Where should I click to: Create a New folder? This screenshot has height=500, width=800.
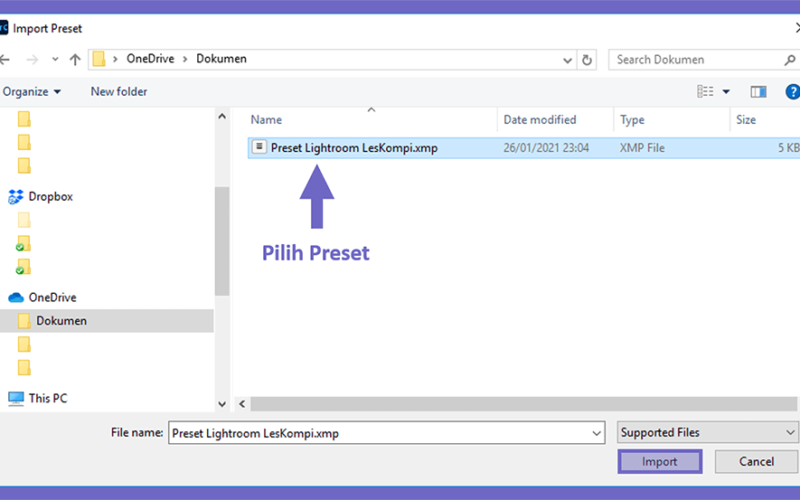(119, 91)
